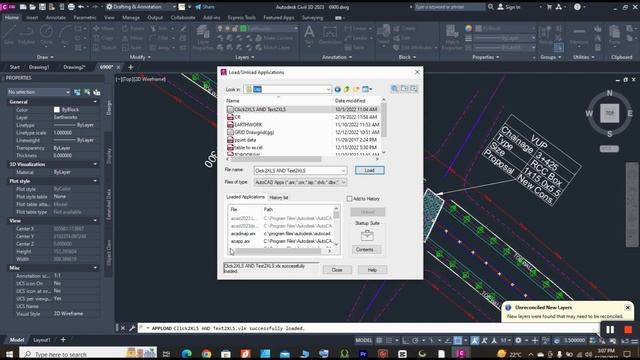Select the Circle tool in Draw panel

(x=46, y=34)
